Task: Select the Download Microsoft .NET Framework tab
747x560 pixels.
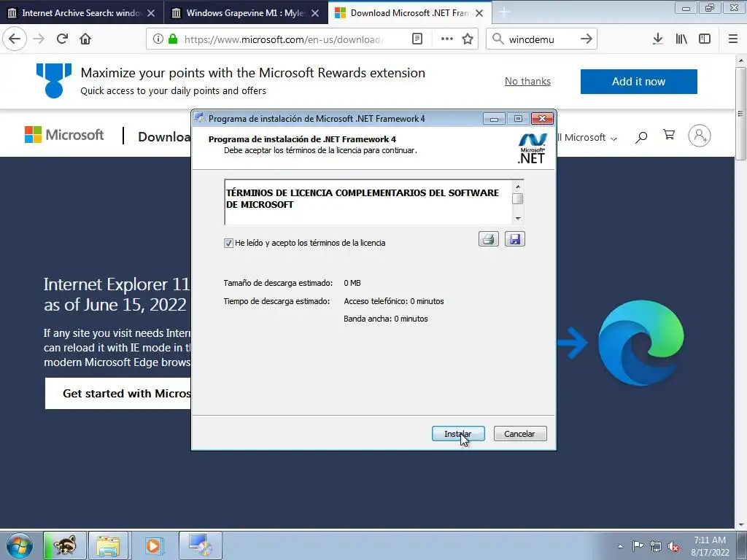Action: pyautogui.click(x=409, y=13)
